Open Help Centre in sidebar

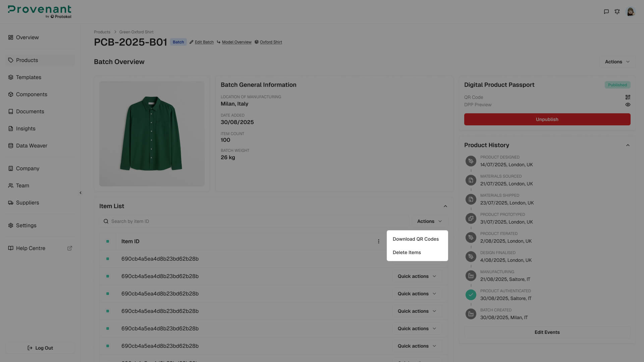click(40, 248)
